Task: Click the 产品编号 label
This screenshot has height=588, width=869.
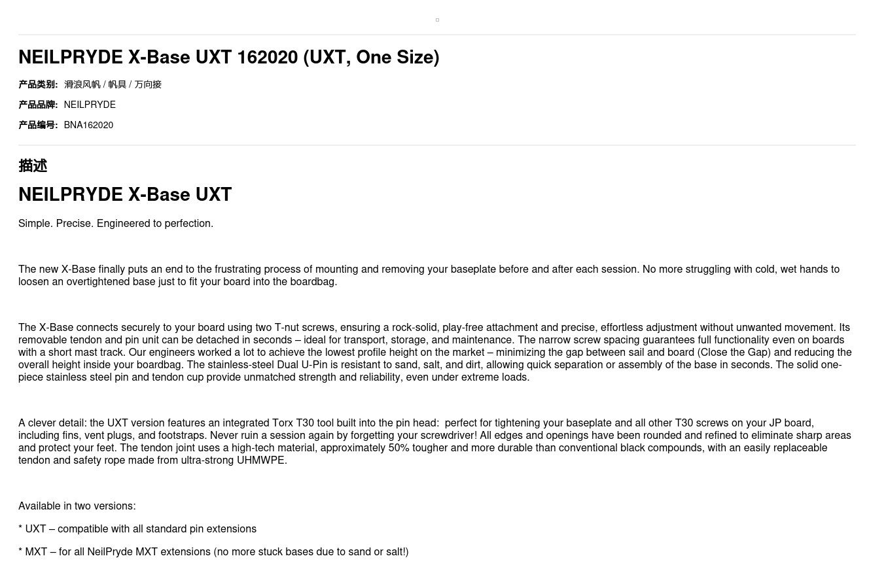Action: (38, 125)
